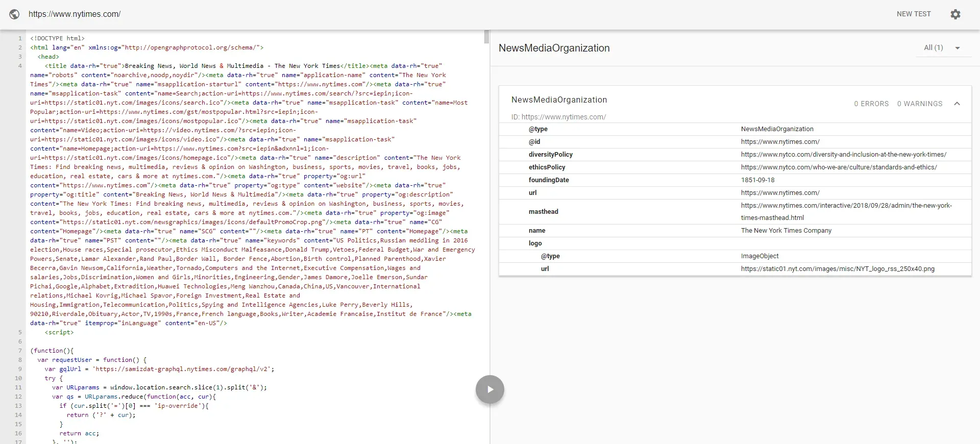Click the diversityPolicy property label

pyautogui.click(x=551, y=155)
